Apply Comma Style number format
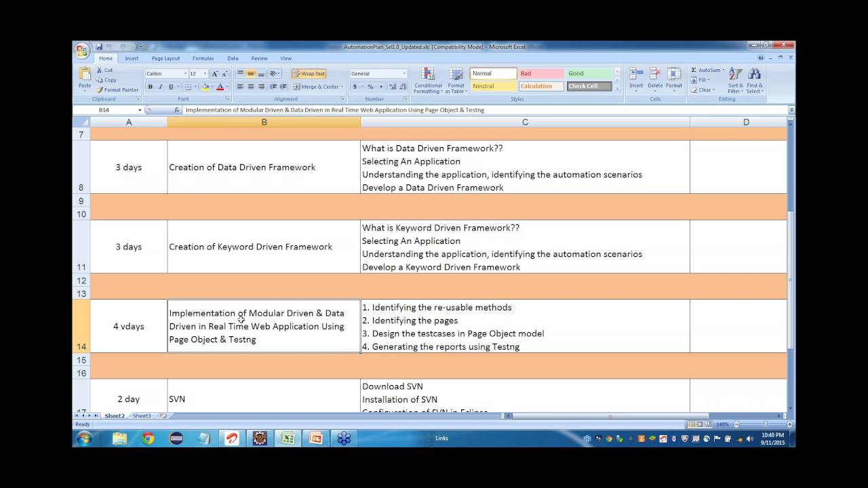This screenshot has height=488, width=868. tap(381, 87)
